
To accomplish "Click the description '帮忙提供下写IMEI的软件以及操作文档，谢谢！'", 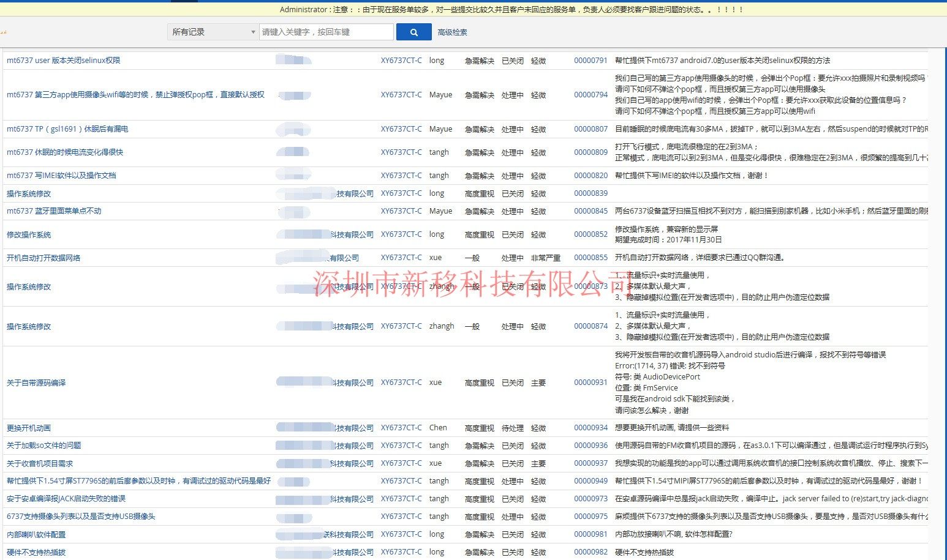I will tap(692, 176).
